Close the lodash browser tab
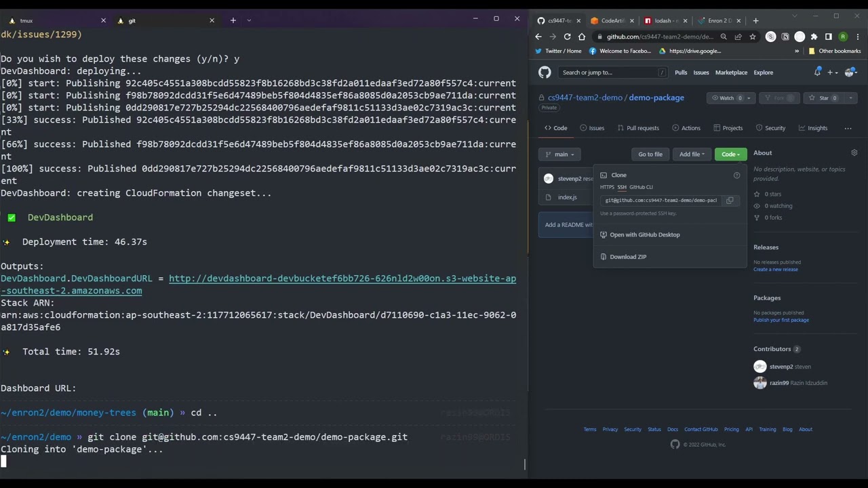 684,20
